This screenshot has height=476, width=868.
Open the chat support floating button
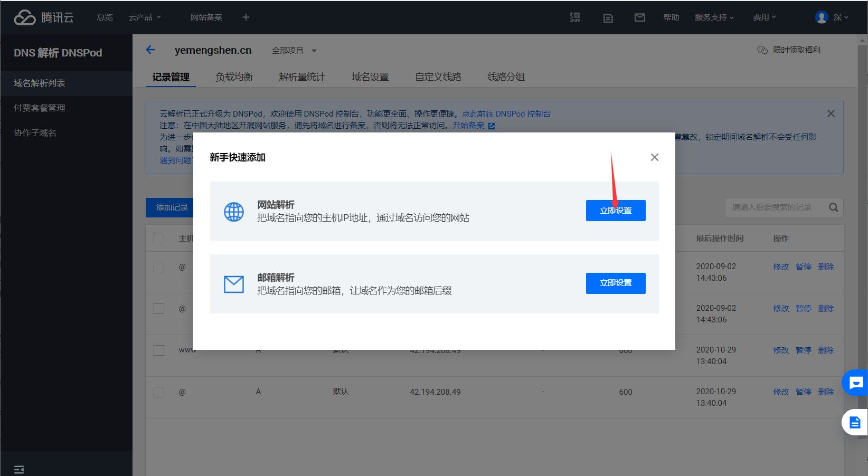(855, 383)
